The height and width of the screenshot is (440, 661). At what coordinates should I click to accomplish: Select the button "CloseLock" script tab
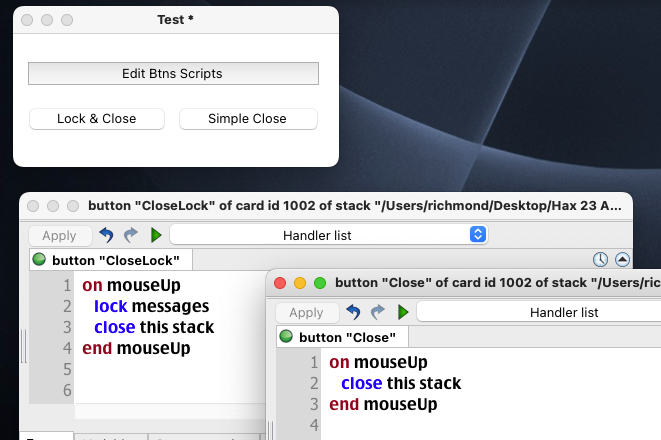click(110, 260)
